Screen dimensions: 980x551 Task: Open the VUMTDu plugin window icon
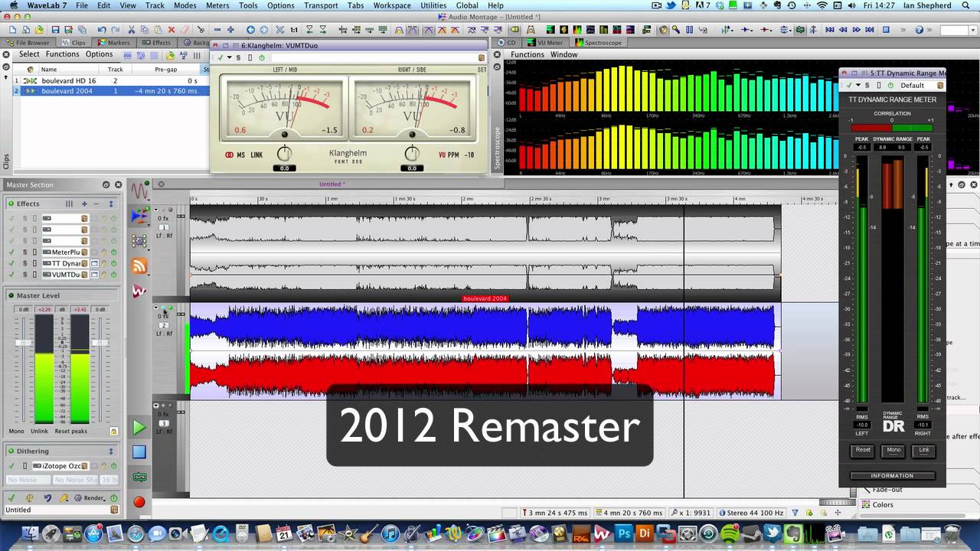click(x=95, y=275)
